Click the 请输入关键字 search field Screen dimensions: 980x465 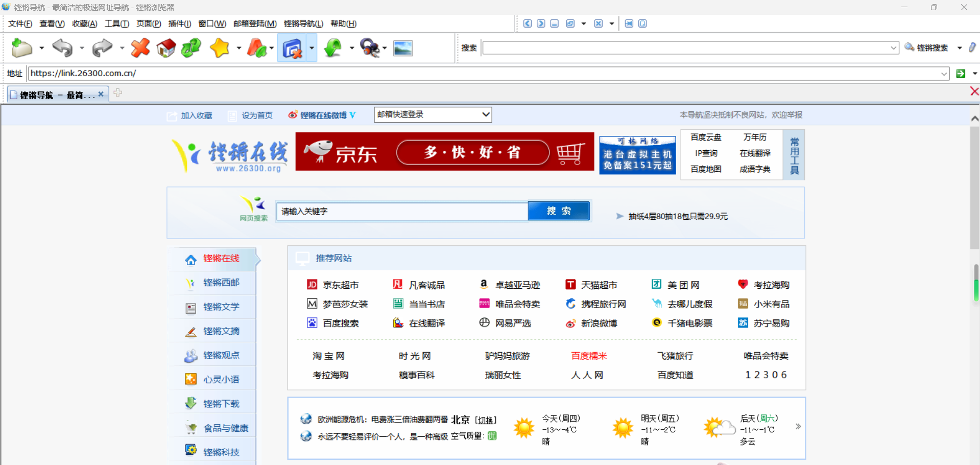click(402, 211)
